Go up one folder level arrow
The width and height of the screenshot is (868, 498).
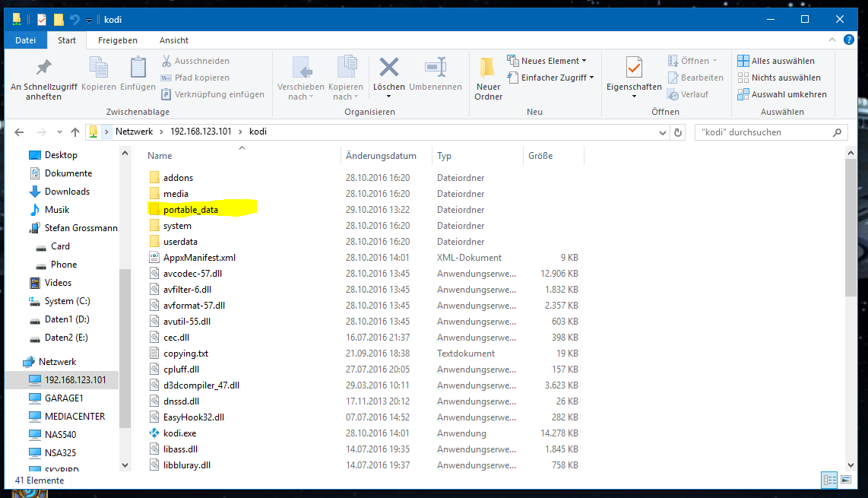pos(75,132)
